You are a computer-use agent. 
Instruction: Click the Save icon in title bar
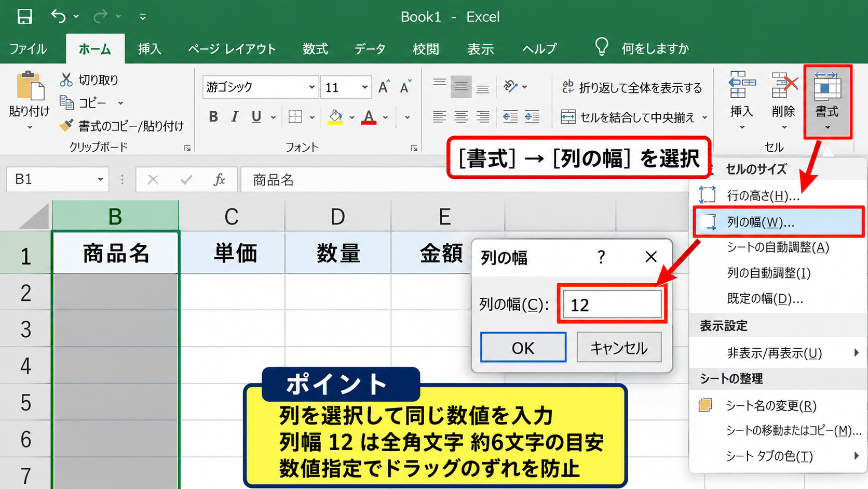(24, 17)
